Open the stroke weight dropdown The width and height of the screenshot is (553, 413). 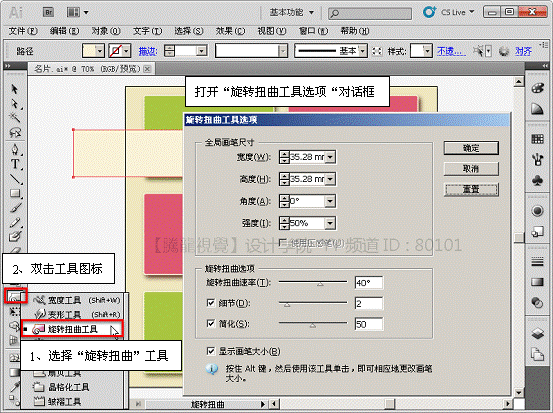point(202,51)
